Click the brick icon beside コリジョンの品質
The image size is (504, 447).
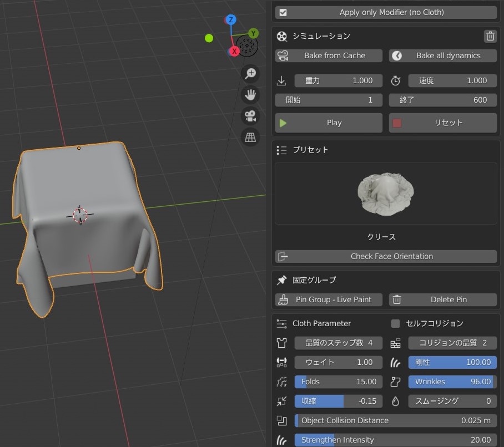click(395, 343)
